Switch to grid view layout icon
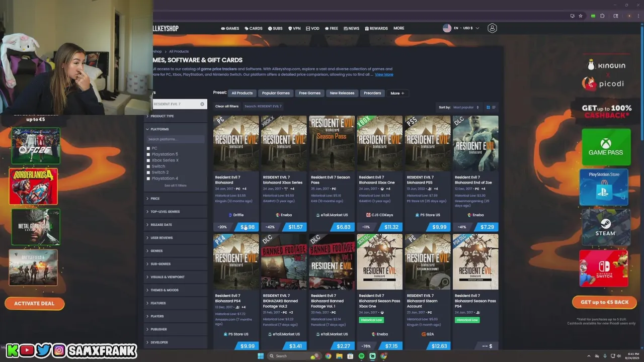This screenshot has width=644, height=362. click(x=488, y=107)
